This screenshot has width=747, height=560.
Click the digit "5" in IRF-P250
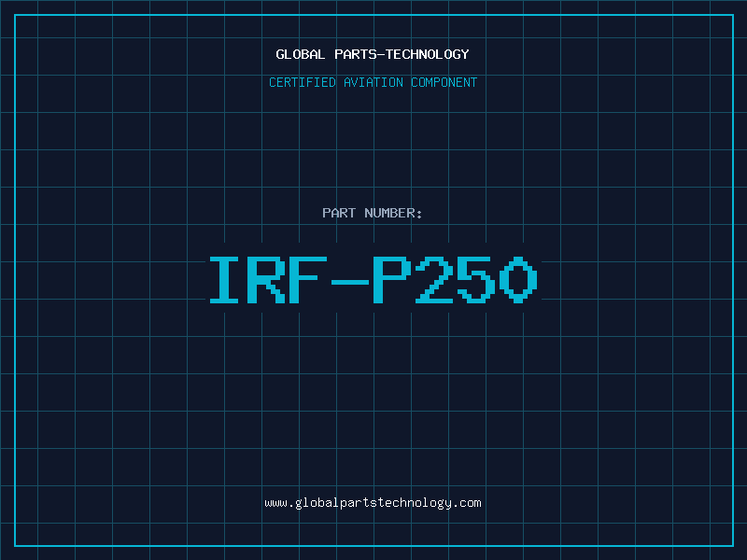pyautogui.click(x=477, y=280)
